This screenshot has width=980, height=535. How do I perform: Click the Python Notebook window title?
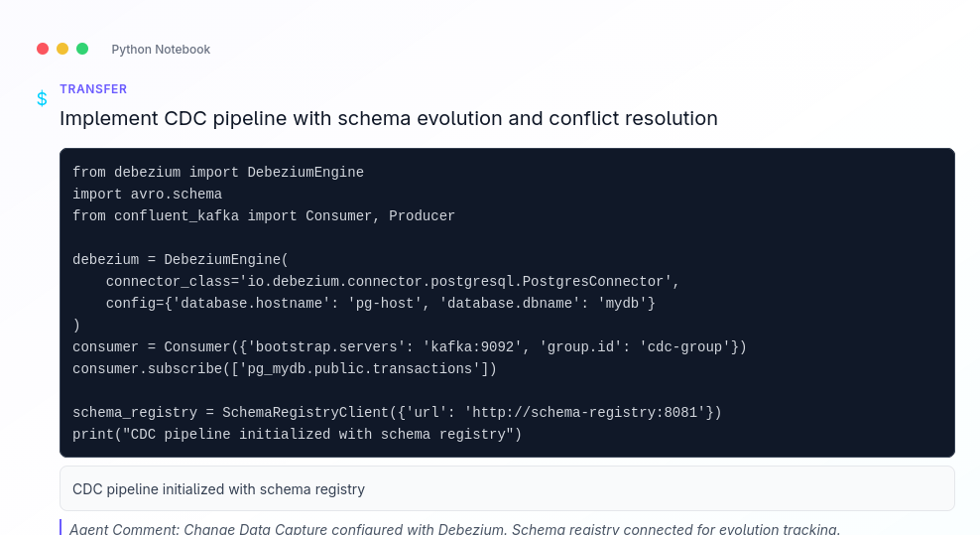[161, 50]
